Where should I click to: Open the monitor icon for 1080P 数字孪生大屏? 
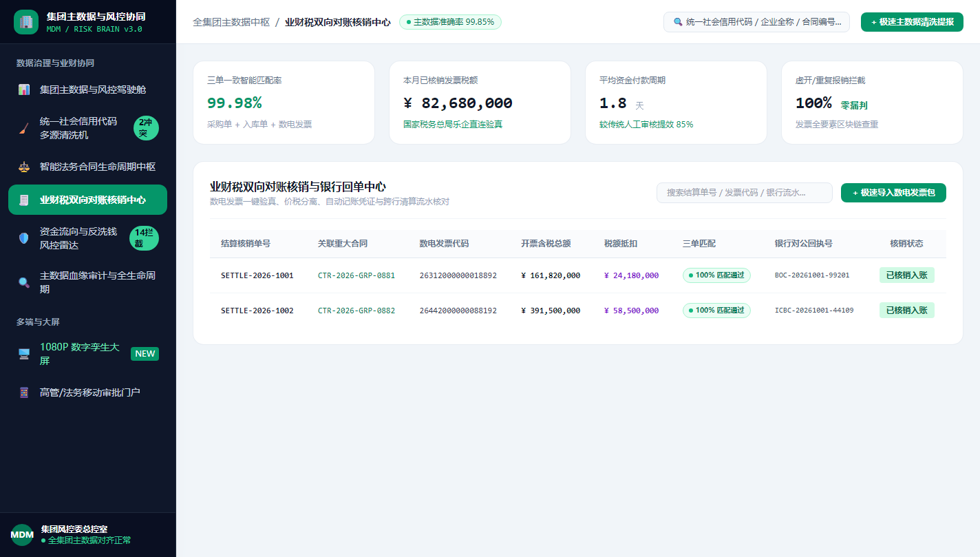coord(24,354)
